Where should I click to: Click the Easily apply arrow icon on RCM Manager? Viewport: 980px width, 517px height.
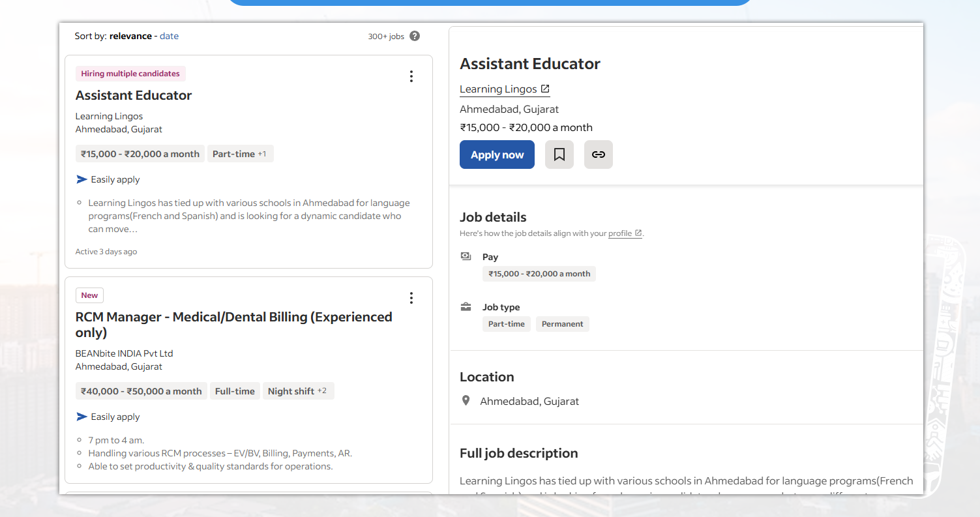[x=82, y=417]
